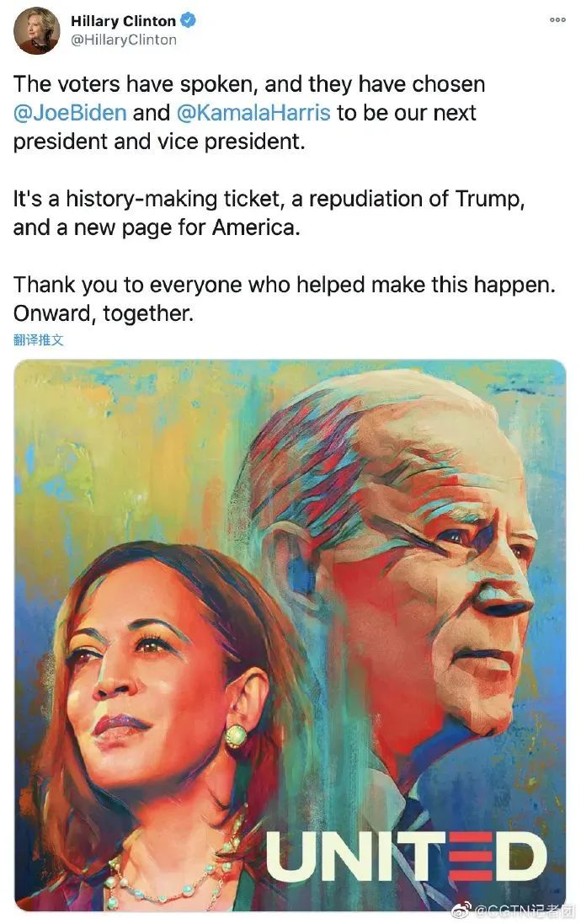Click the 翻译推文 translate tweet link

(38, 339)
